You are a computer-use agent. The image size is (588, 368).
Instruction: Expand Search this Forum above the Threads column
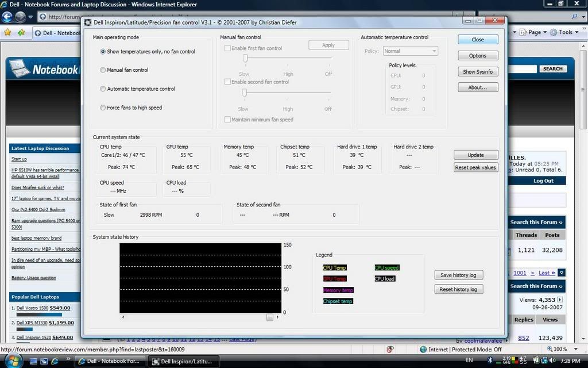click(x=536, y=223)
